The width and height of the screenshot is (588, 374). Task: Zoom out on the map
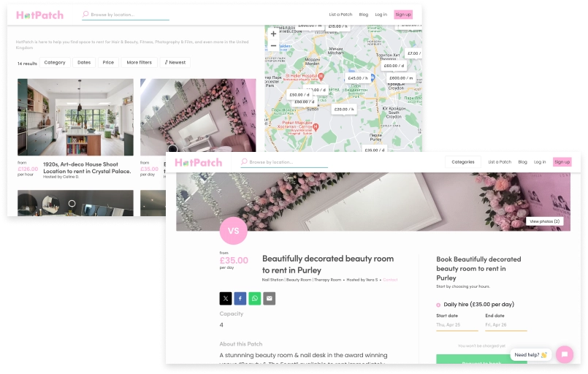tap(273, 46)
